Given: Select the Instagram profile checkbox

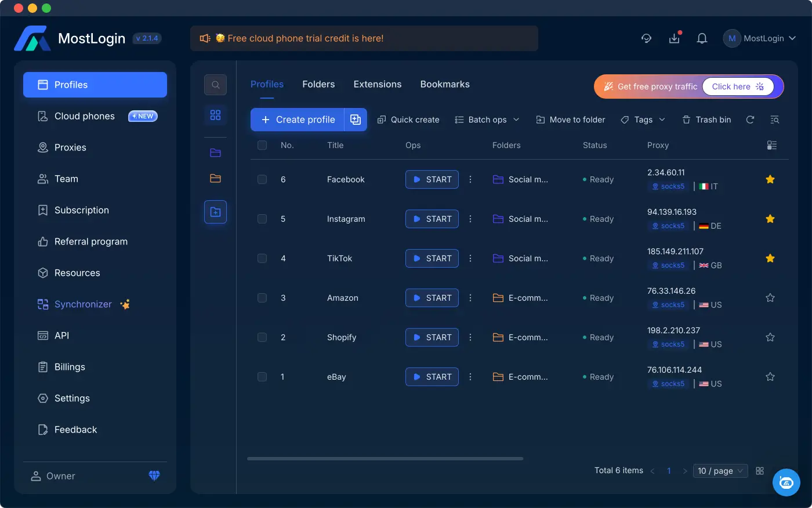Looking at the screenshot, I should (x=262, y=219).
